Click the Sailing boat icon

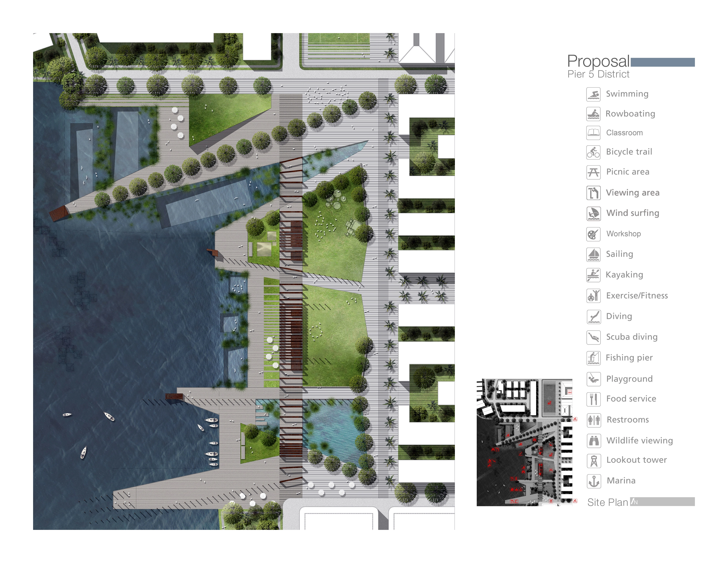pos(593,255)
